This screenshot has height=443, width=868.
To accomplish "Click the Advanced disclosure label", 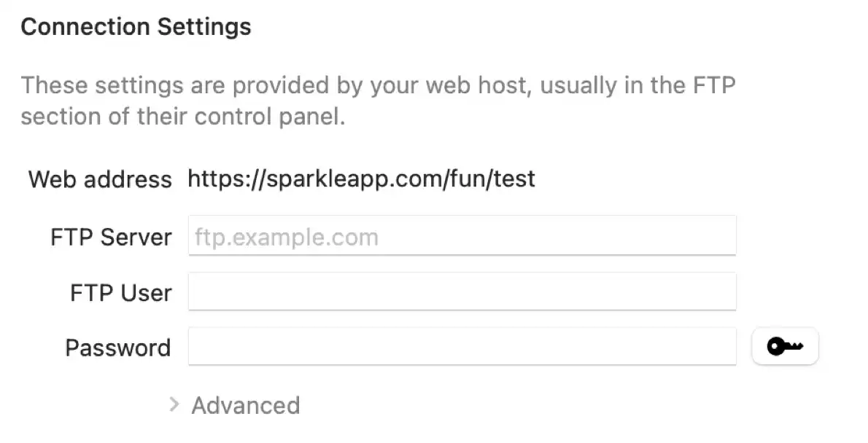I will point(245,405).
